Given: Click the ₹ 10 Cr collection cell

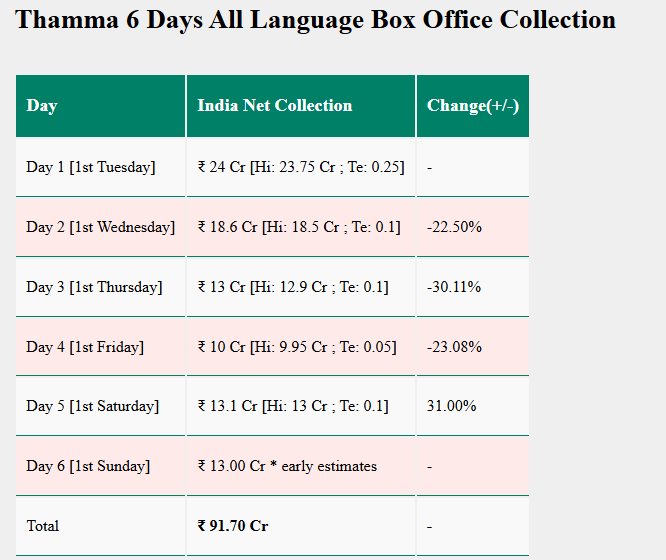Looking at the screenshot, I should coord(296,347).
